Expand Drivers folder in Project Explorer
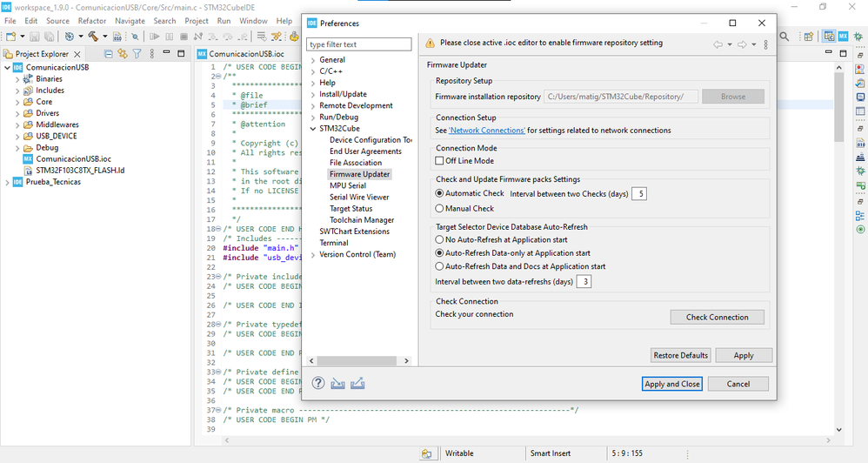 17,113
